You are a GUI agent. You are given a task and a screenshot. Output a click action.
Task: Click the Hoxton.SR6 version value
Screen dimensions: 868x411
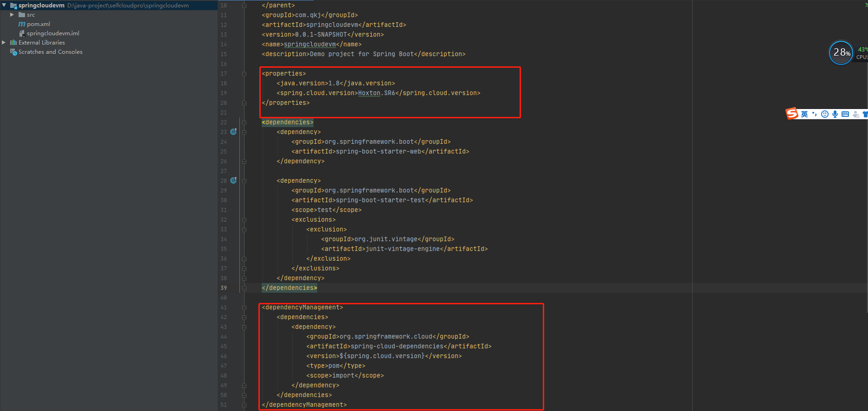(377, 93)
